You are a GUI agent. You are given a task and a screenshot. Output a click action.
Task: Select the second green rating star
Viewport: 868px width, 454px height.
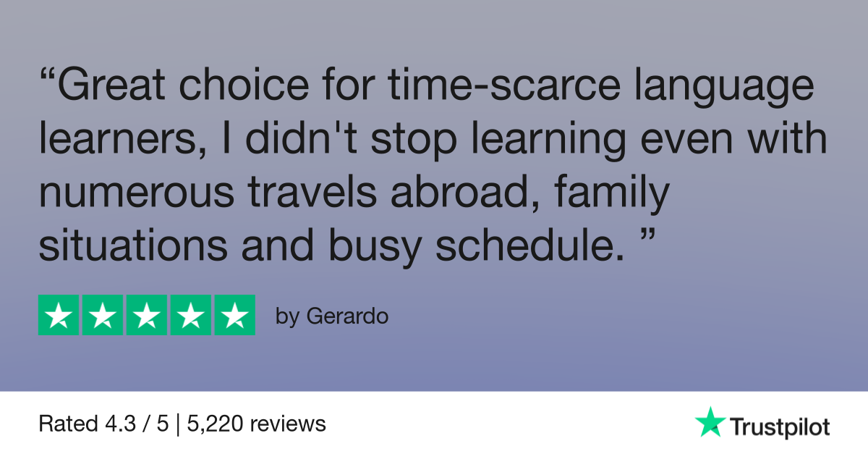103,315
